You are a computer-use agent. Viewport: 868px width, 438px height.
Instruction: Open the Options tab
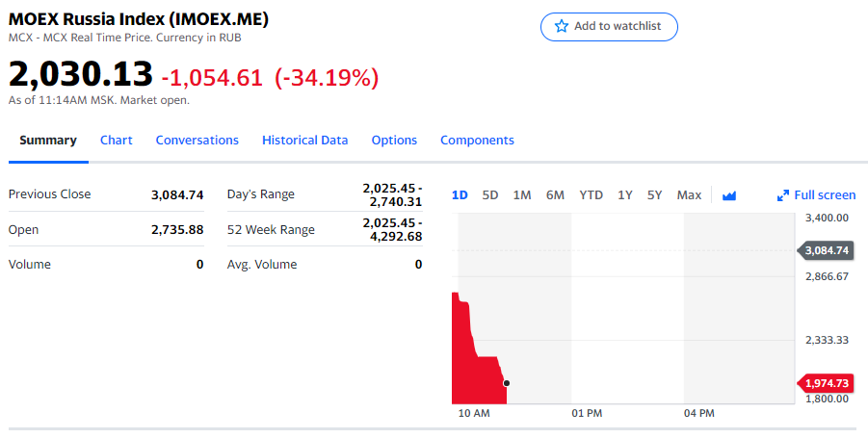394,141
